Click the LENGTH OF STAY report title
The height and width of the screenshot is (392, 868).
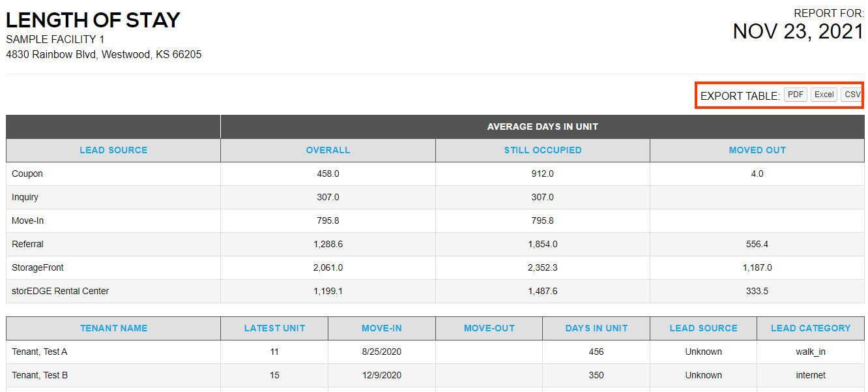(93, 20)
